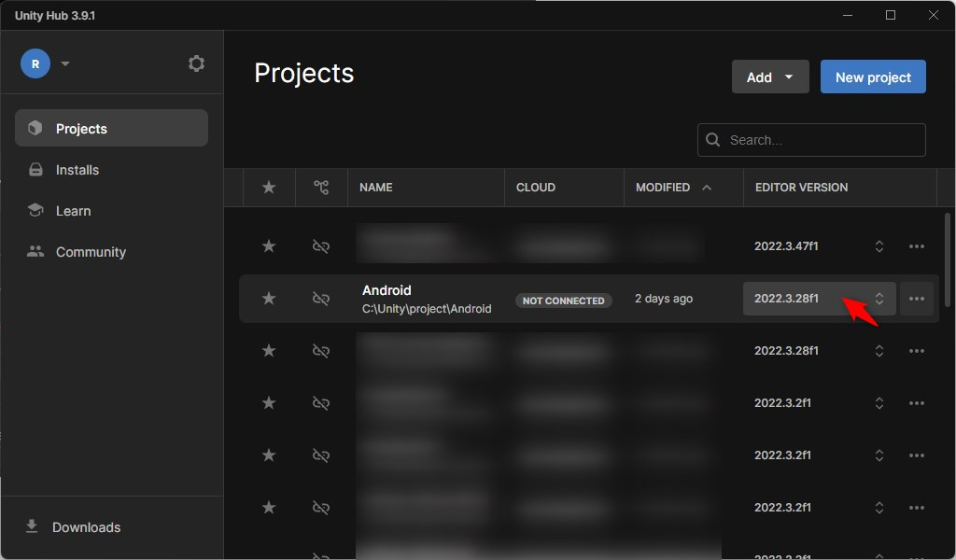Open the Downloads panel

[86, 527]
